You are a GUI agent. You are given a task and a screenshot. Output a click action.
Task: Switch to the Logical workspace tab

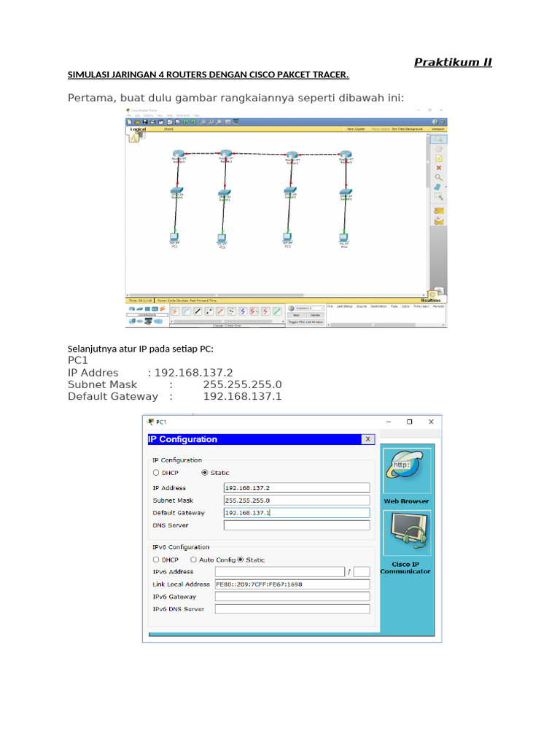138,129
